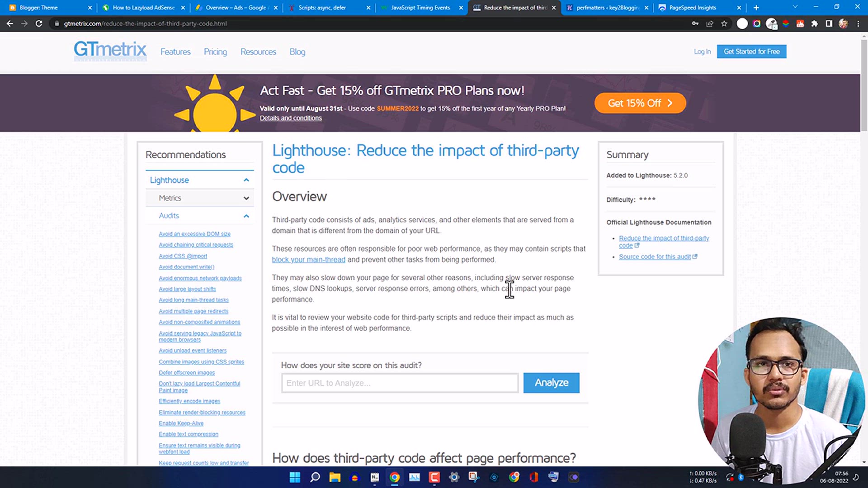Share this page via the share icon
This screenshot has height=488, width=868.
point(710,23)
